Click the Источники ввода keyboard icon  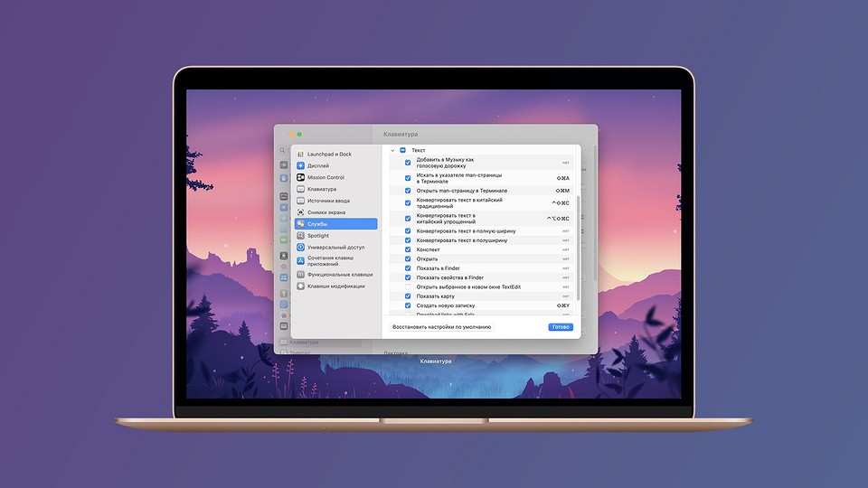point(300,201)
